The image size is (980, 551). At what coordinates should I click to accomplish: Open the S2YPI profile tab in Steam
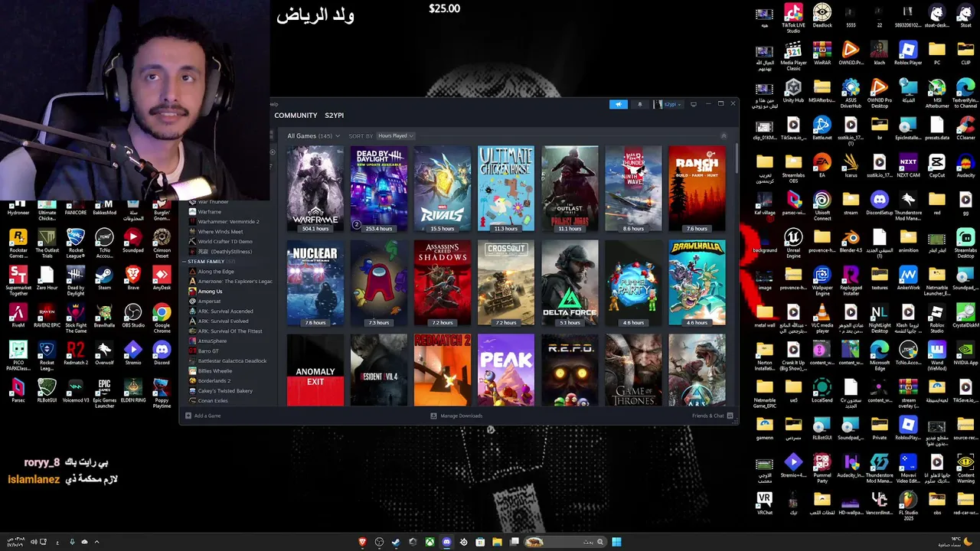(x=334, y=116)
